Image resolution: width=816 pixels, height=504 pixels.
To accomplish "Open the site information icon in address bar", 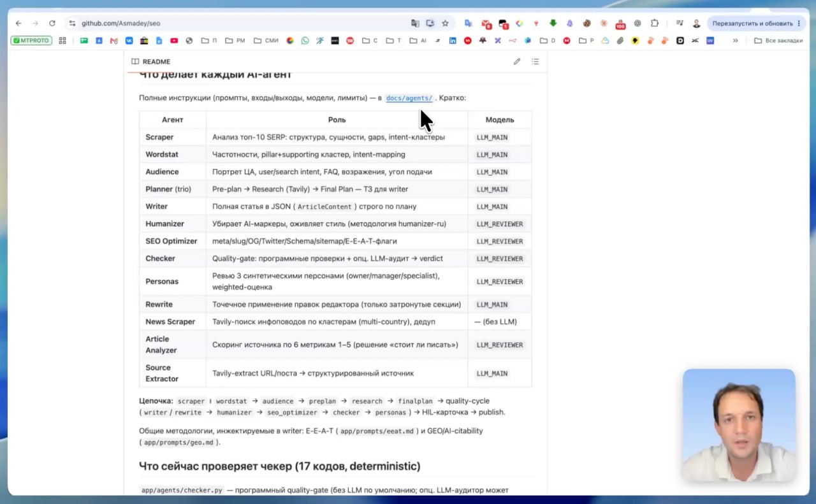I will point(72,23).
